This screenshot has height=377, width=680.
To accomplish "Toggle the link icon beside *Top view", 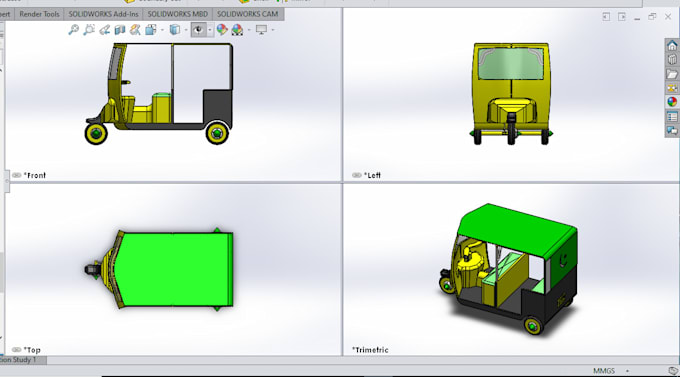I will click(x=16, y=350).
